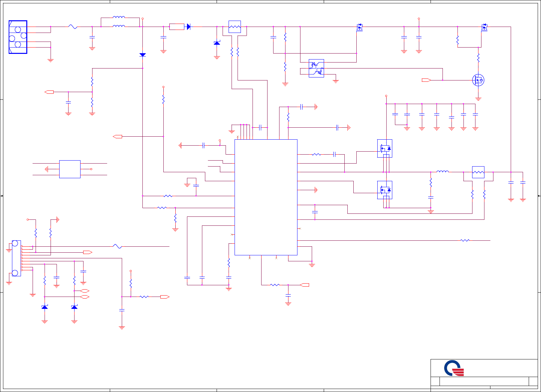541x392 pixels.
Task: Select the Schottky diode left of input sense resistor
Action: (217, 43)
